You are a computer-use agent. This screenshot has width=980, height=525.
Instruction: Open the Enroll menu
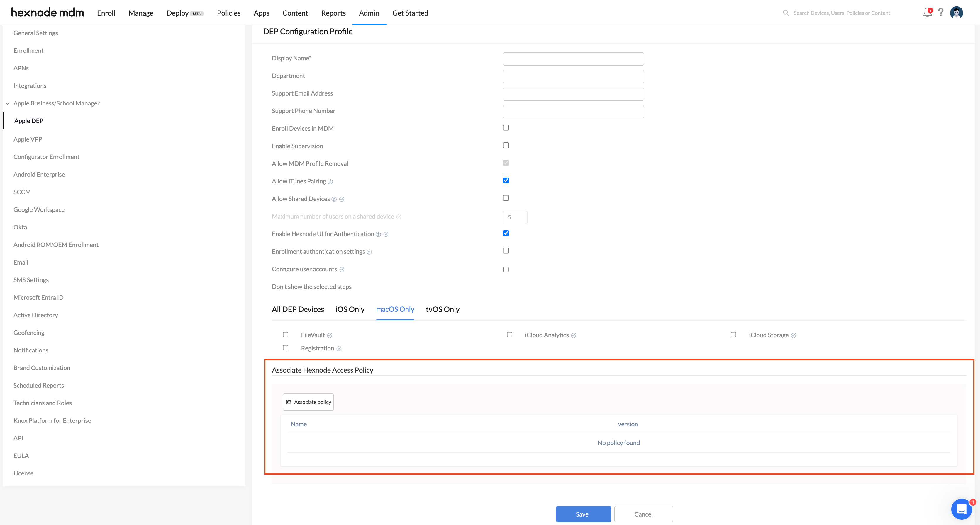(106, 13)
